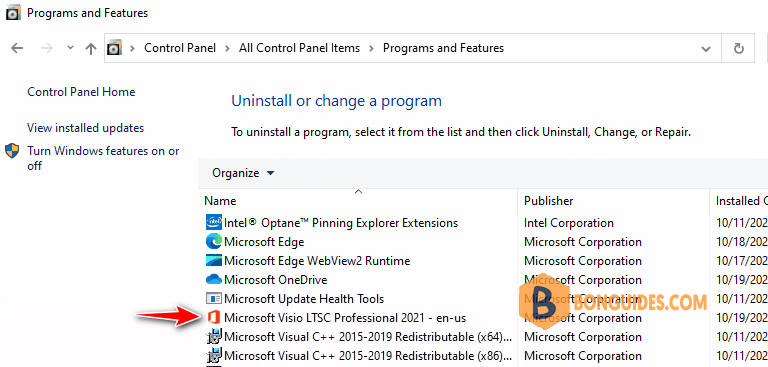Click the Microsoft Edge program icon
Viewport: 768px width, 367px height.
214,242
